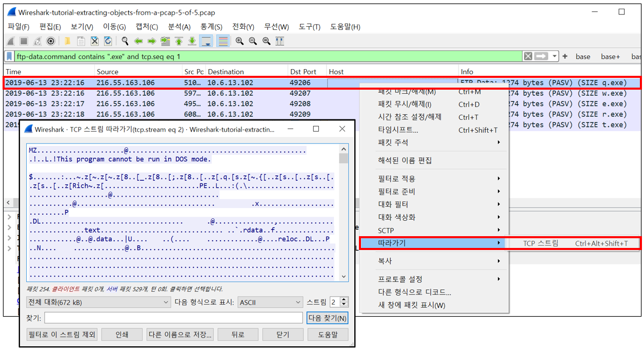Image resolution: width=644 pixels, height=354 pixels.
Task: Open the ASCII display format dropdown
Action: [270, 302]
